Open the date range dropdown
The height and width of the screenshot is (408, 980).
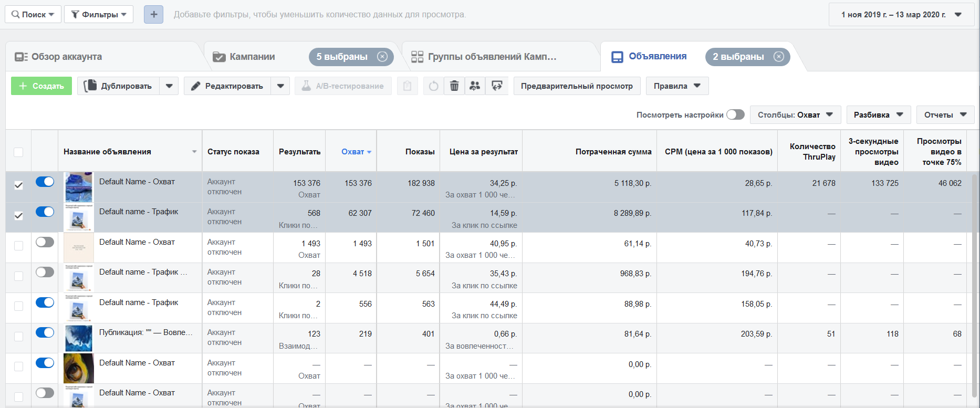(901, 15)
